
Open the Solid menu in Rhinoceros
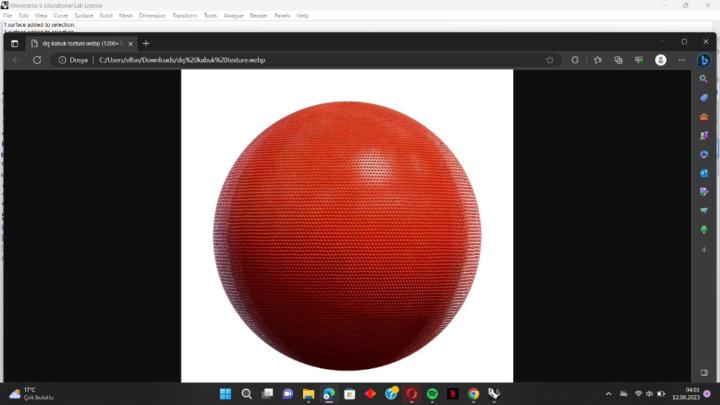tap(106, 16)
